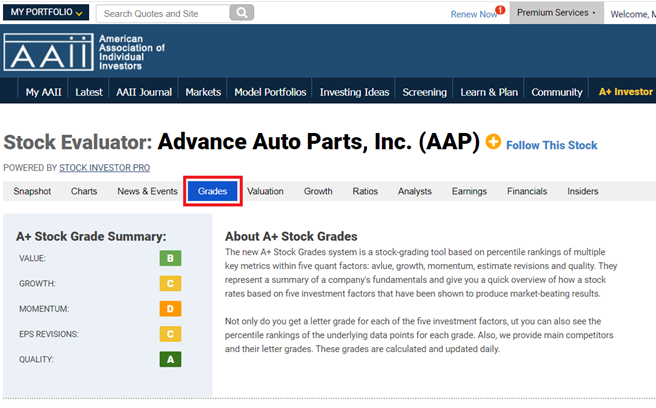The width and height of the screenshot is (656, 408).
Task: Switch to the Snapshot tab
Action: [x=32, y=191]
